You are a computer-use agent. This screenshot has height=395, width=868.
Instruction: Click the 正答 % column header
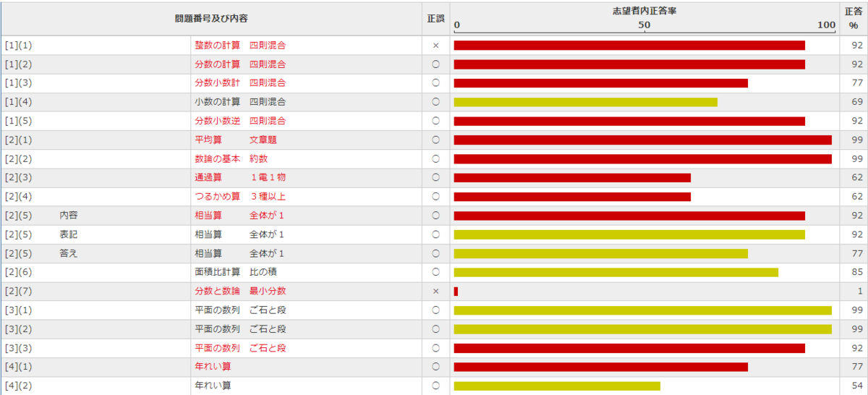point(854,18)
